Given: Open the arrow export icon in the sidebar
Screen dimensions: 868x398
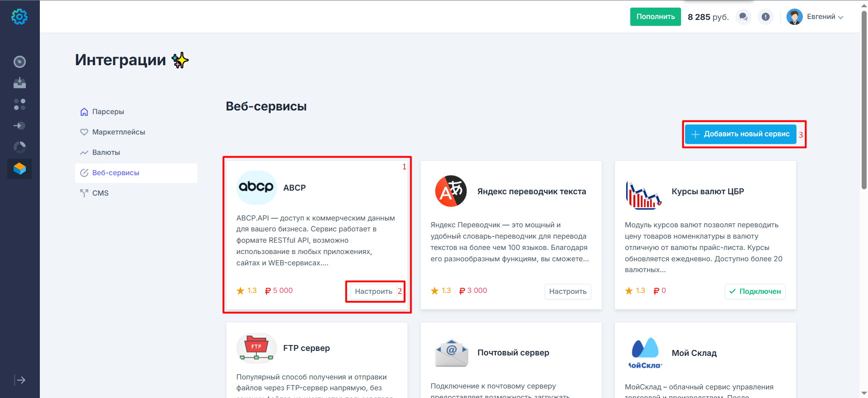Looking at the screenshot, I should pos(19,125).
